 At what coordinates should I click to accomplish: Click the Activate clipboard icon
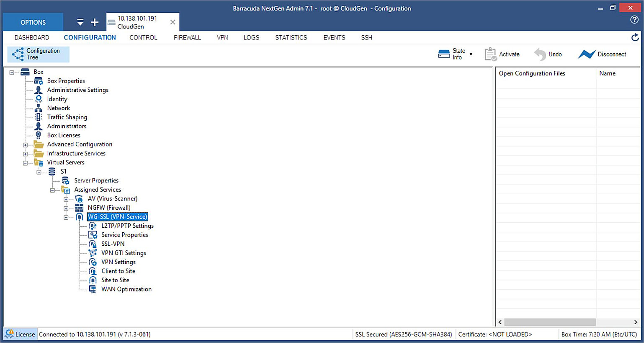(x=490, y=54)
